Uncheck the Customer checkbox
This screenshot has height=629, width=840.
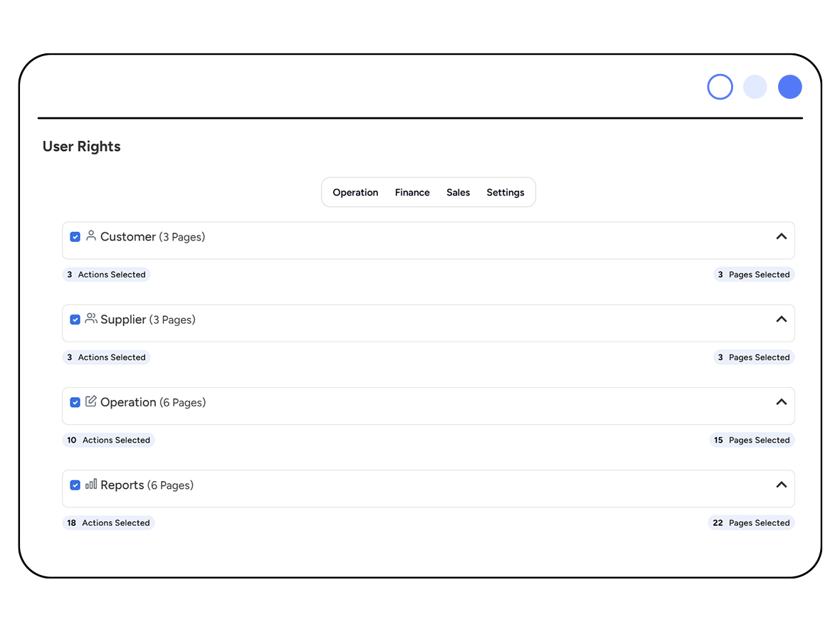(75, 237)
